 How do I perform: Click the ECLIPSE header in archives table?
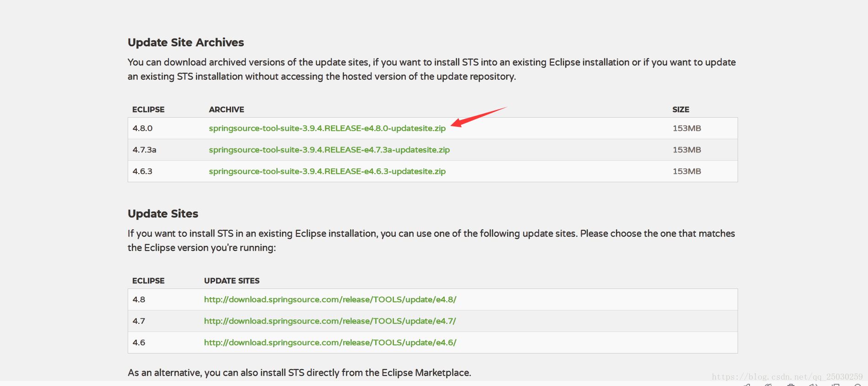[148, 109]
